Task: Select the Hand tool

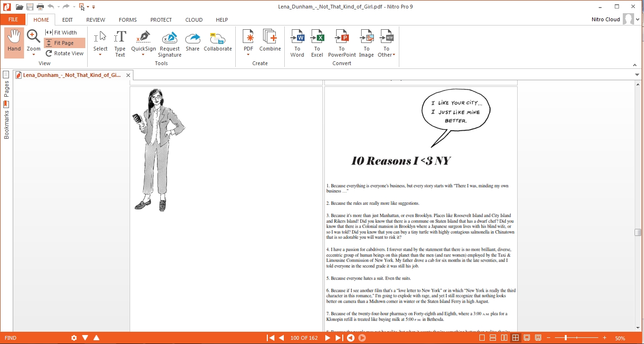Action: pos(14,42)
